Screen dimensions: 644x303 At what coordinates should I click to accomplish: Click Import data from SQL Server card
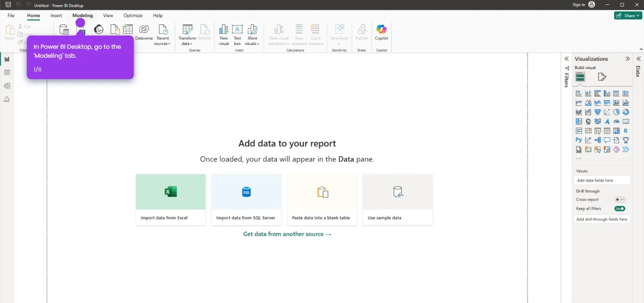pyautogui.click(x=246, y=199)
